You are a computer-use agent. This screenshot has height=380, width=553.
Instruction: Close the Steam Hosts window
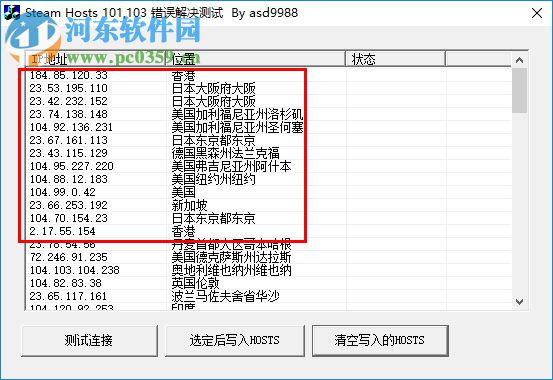[x=537, y=13]
